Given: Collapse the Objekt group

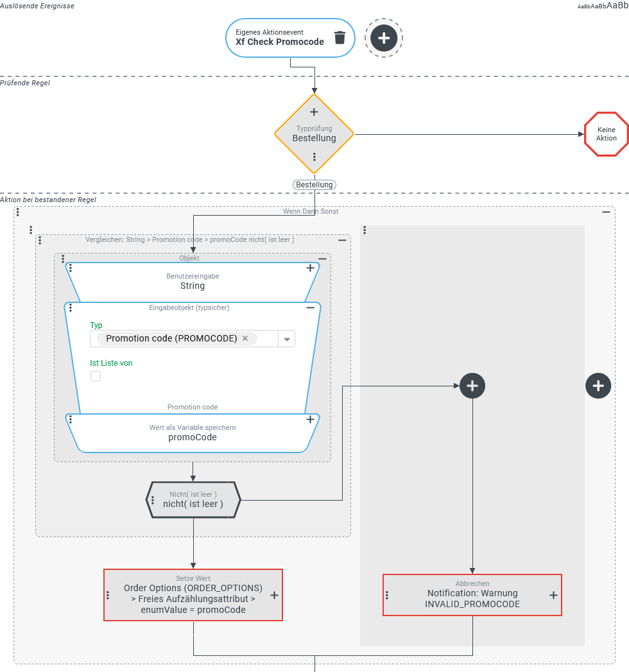Looking at the screenshot, I should coord(322,259).
